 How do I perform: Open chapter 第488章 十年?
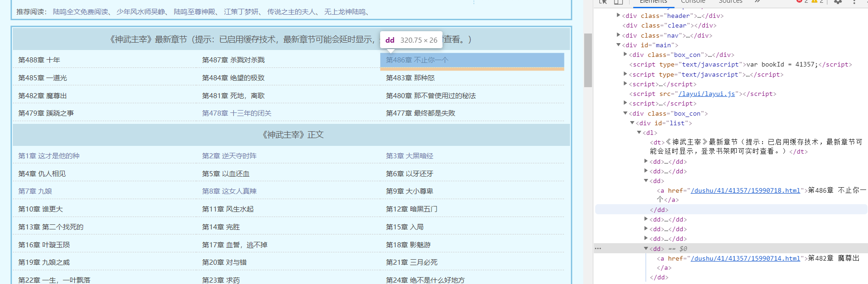point(39,60)
